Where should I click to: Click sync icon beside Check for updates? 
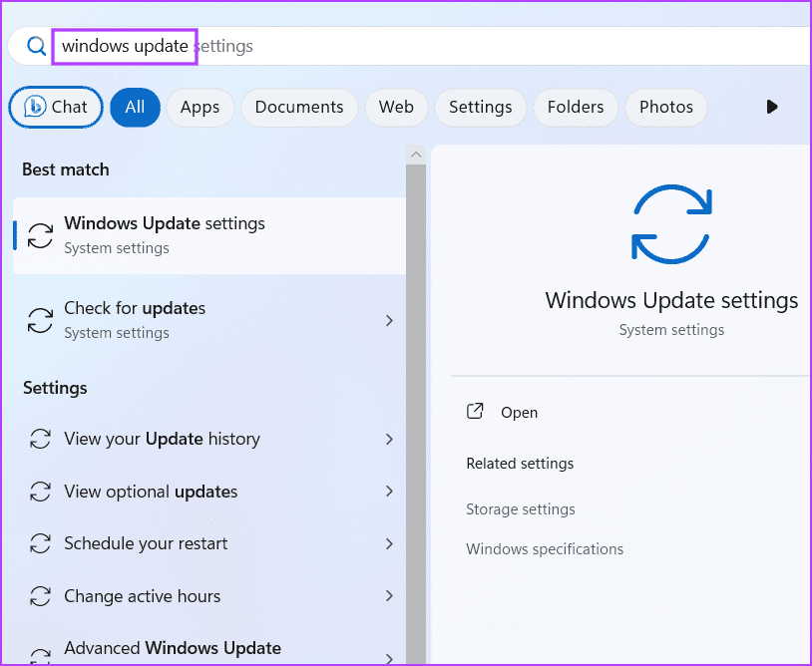tap(40, 320)
